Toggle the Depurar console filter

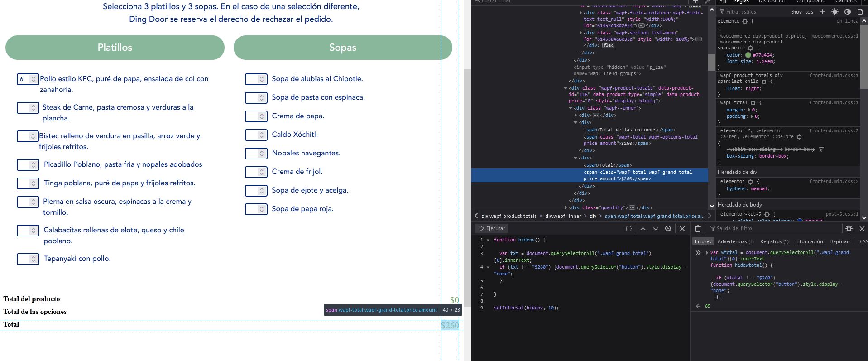click(839, 242)
